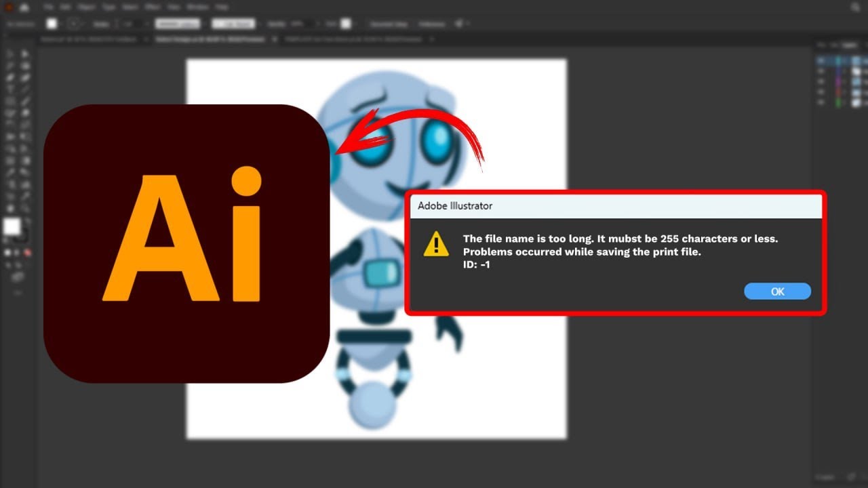Click the "Adobe Illustrator" dialog title
This screenshot has height=488, width=868.
point(455,205)
